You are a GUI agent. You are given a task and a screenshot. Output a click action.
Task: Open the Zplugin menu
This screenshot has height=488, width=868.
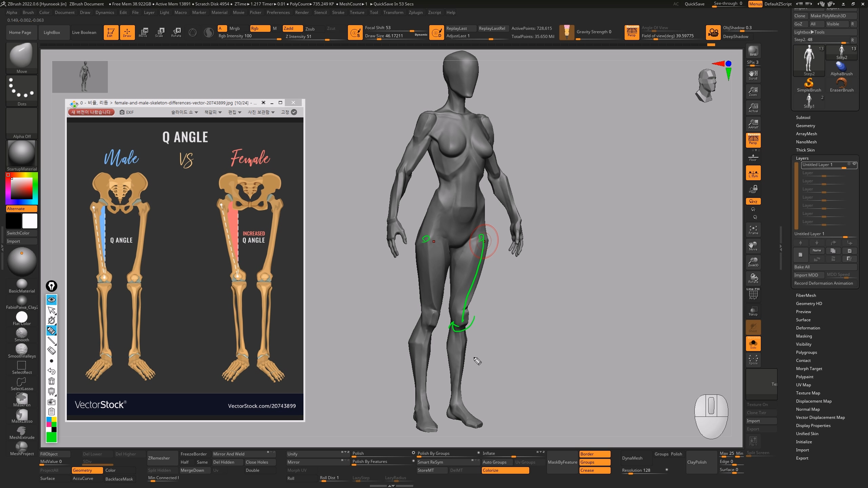415,13
